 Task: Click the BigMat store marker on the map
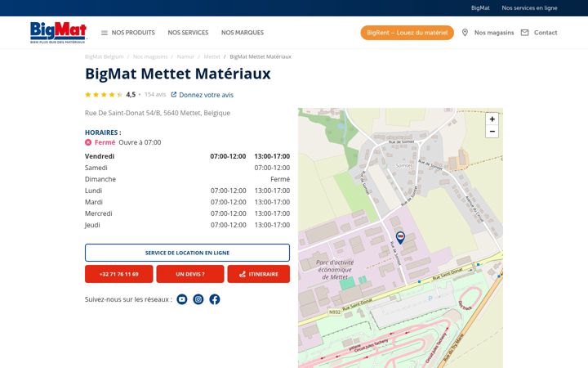tap(400, 237)
